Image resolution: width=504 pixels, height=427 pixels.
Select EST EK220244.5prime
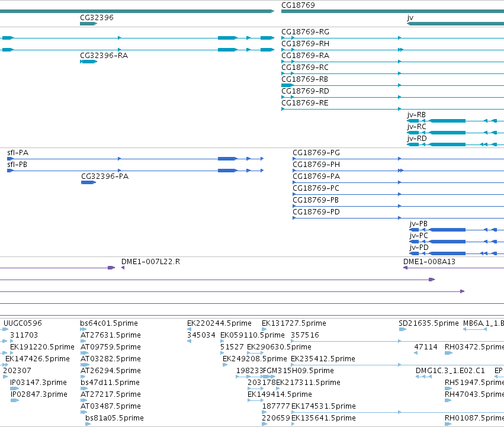(x=219, y=323)
